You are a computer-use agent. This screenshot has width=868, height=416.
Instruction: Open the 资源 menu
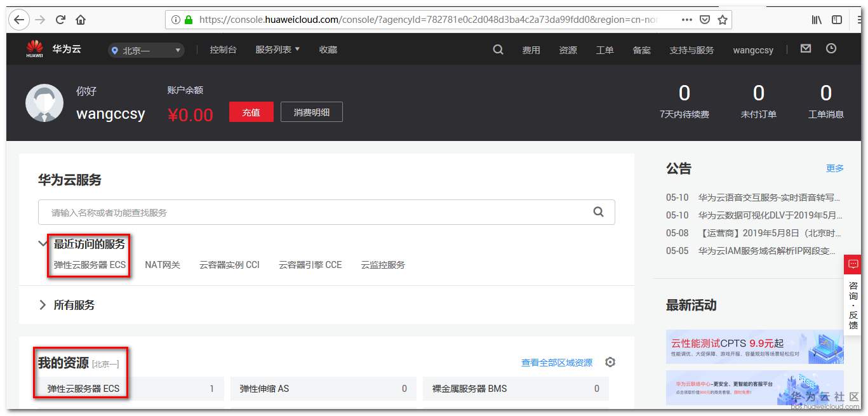click(568, 50)
